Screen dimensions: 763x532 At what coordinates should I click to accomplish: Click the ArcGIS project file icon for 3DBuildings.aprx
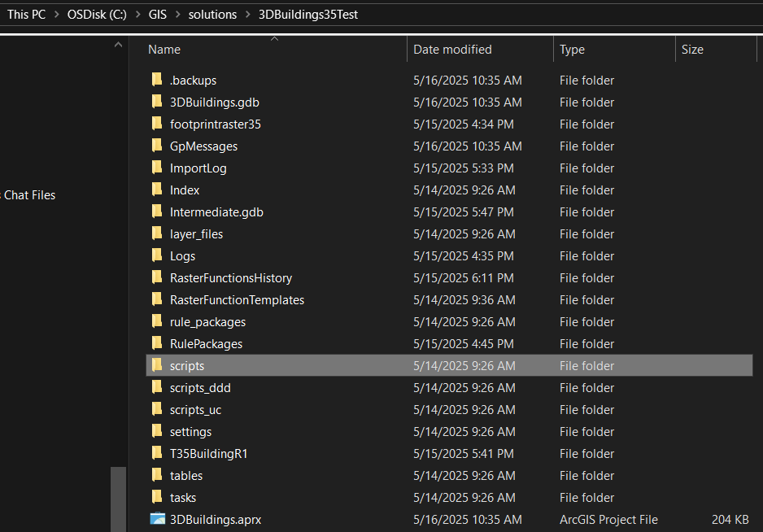point(157,519)
